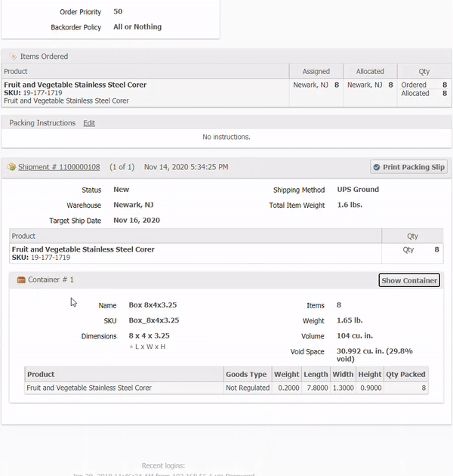Click the shipment package icon
The image size is (453, 476).
[x=11, y=167]
